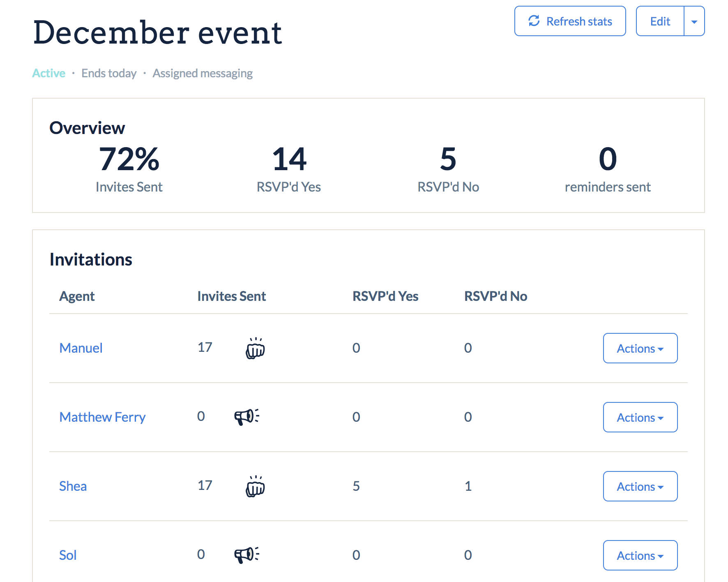Expand Actions menu in Sol's row

click(x=640, y=555)
